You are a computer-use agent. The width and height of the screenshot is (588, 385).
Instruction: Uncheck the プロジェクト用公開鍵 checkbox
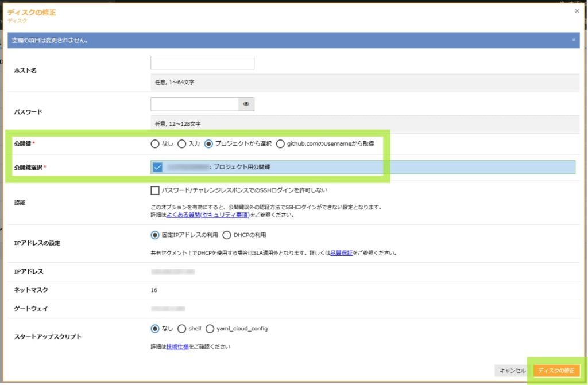point(158,167)
